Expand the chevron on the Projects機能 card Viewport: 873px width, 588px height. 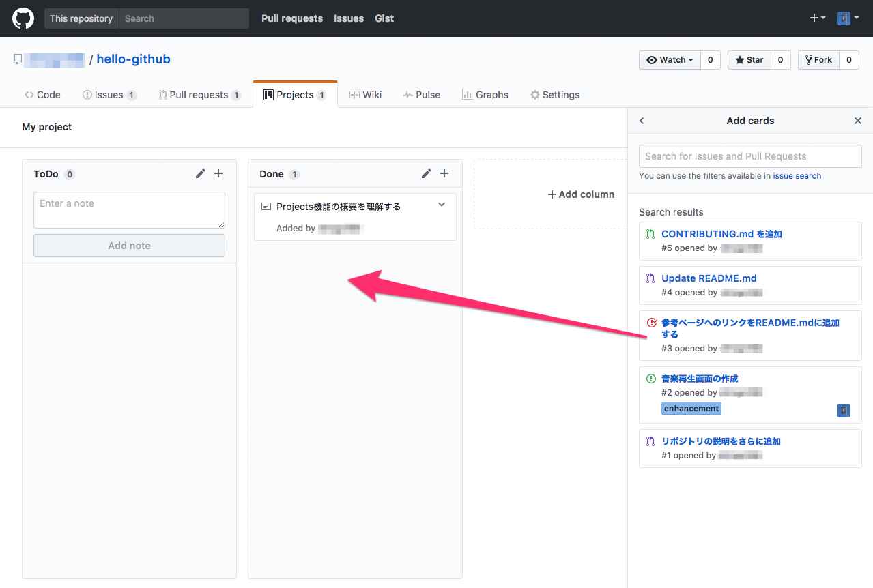[x=442, y=204]
